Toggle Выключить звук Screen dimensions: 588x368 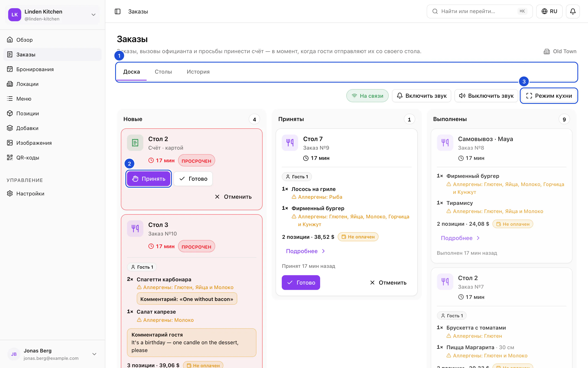(x=486, y=96)
